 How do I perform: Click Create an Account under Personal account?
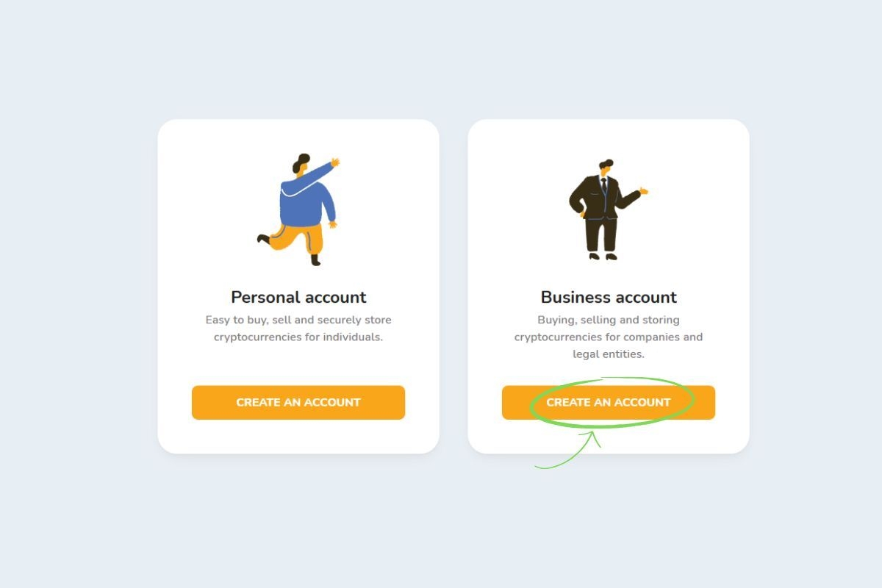click(x=298, y=403)
